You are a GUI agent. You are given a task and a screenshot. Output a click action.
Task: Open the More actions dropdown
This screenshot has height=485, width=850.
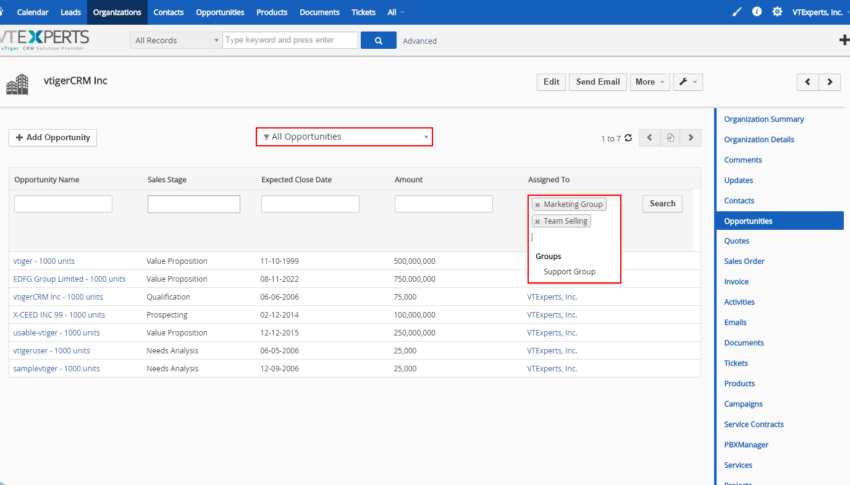[x=650, y=82]
